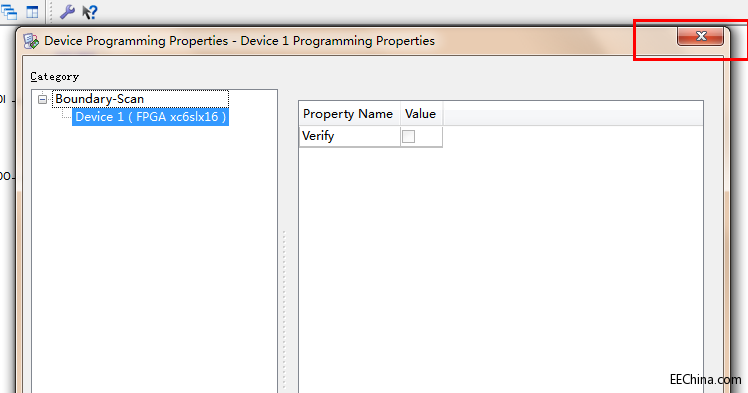Collapse the Boundary-Scan tree node
This screenshot has width=748, height=393.
click(x=42, y=99)
